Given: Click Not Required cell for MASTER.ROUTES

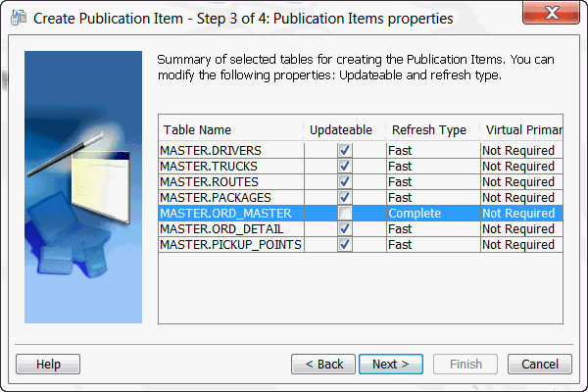Looking at the screenshot, I should 521,182.
